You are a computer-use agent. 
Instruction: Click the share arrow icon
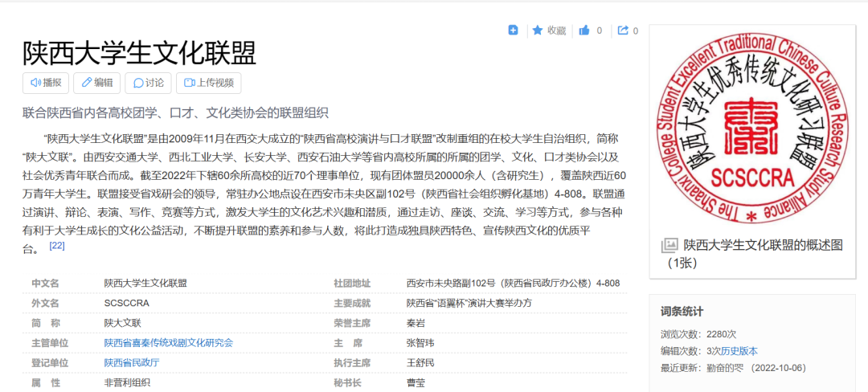(623, 31)
